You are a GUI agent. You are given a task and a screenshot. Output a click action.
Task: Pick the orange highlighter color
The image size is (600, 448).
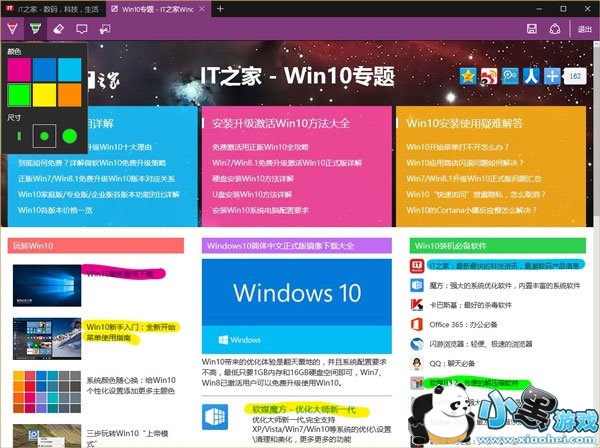[70, 95]
